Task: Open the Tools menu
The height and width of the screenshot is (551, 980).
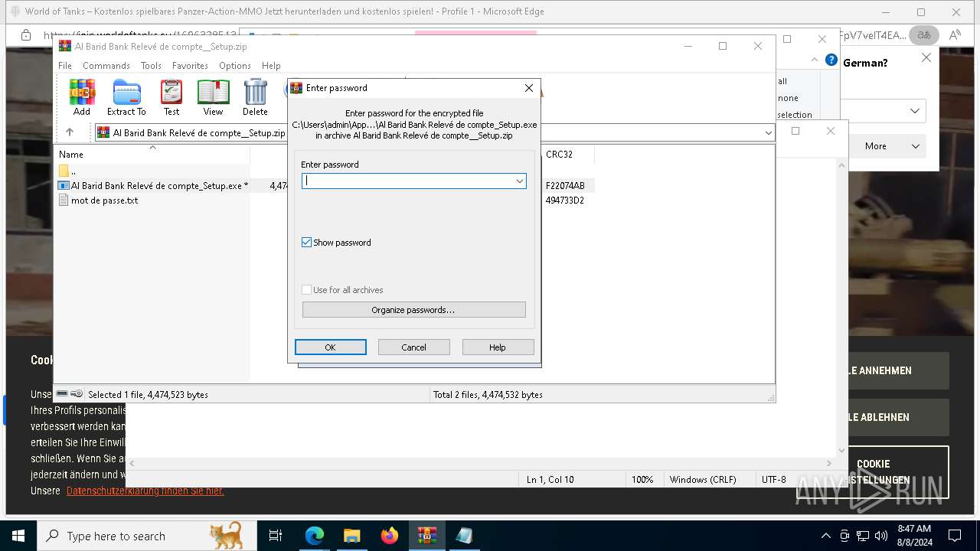Action: tap(151, 66)
